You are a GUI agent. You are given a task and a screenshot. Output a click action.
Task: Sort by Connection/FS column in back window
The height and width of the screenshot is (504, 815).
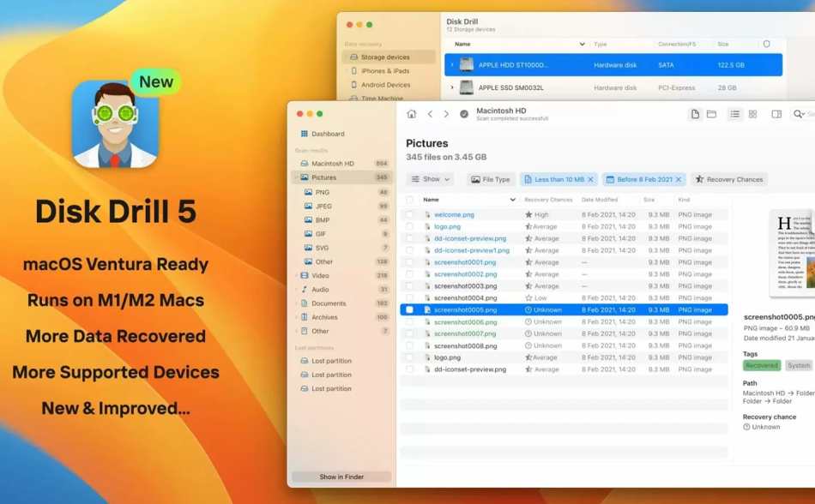pos(677,44)
